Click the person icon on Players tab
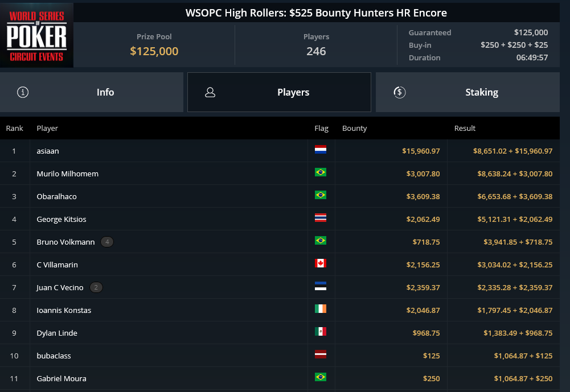570x392 pixels. pos(210,92)
